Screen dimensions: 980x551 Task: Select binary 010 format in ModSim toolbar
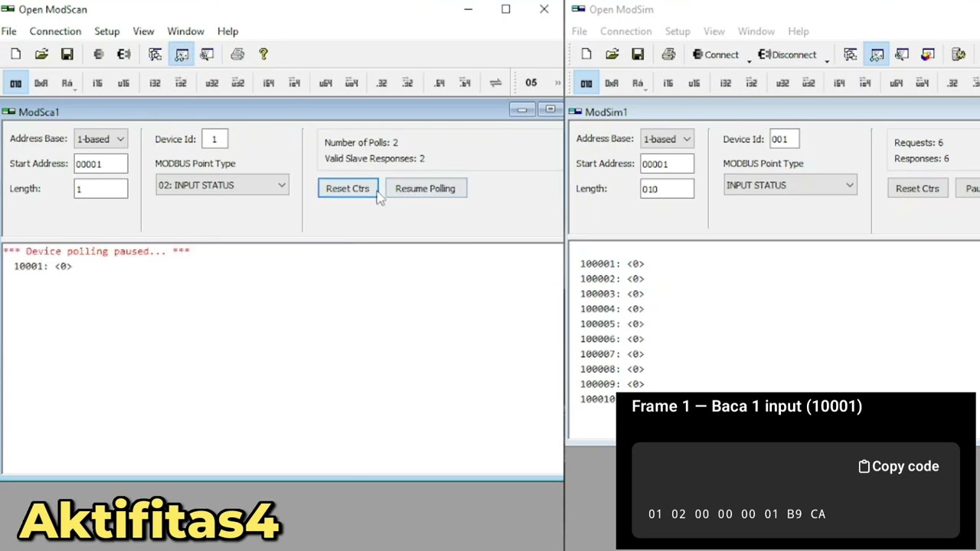click(x=586, y=83)
